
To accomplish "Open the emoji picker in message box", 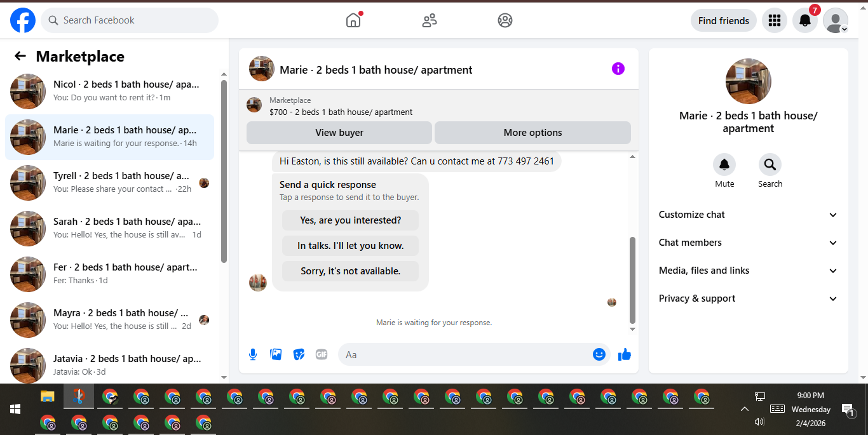I will [x=599, y=354].
